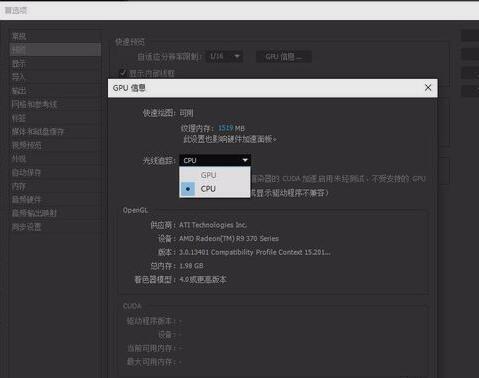Click the 首选项 window title bar

[239, 10]
